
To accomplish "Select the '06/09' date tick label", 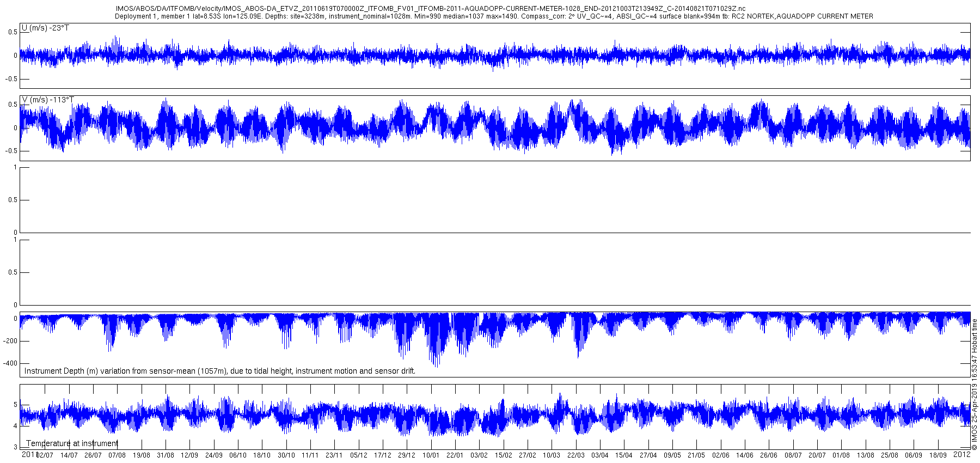I will (x=914, y=455).
